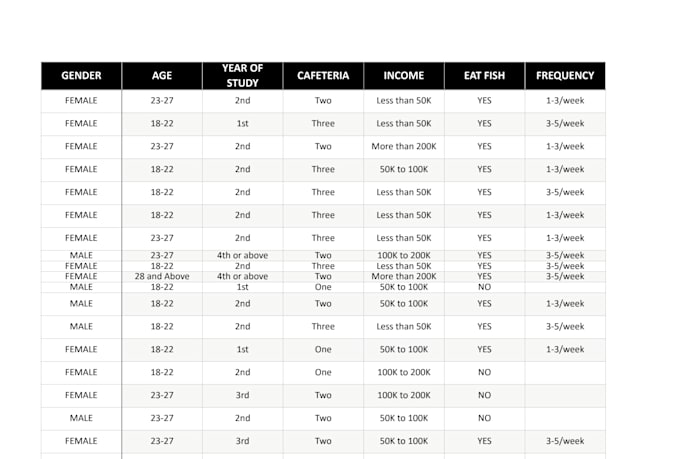Click the first 'More than 200K' income cell

(x=404, y=146)
